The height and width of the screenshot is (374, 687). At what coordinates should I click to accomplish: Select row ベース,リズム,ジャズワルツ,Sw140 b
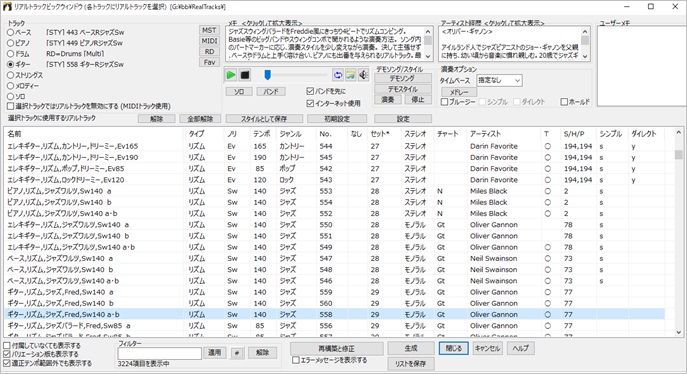pyautogui.click(x=334, y=270)
